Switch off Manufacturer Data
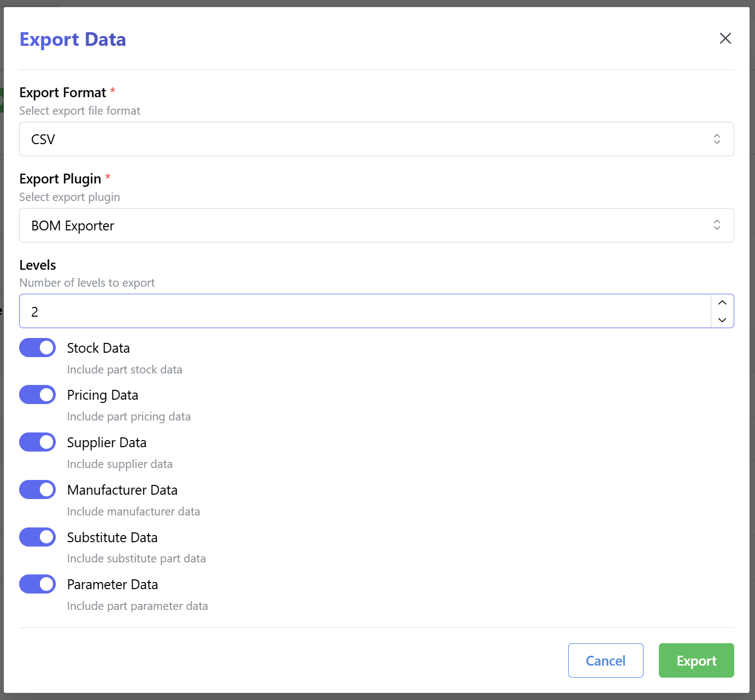This screenshot has height=700, width=755. pos(38,490)
